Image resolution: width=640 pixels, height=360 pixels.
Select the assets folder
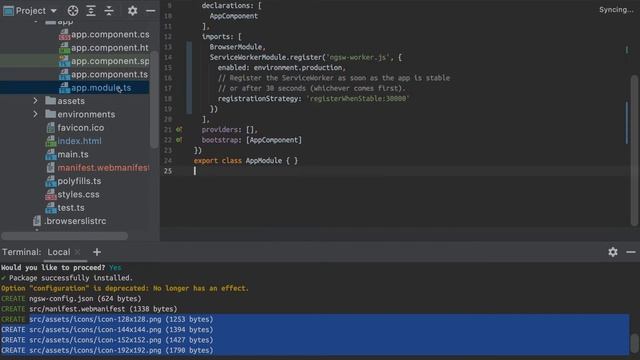pos(71,101)
